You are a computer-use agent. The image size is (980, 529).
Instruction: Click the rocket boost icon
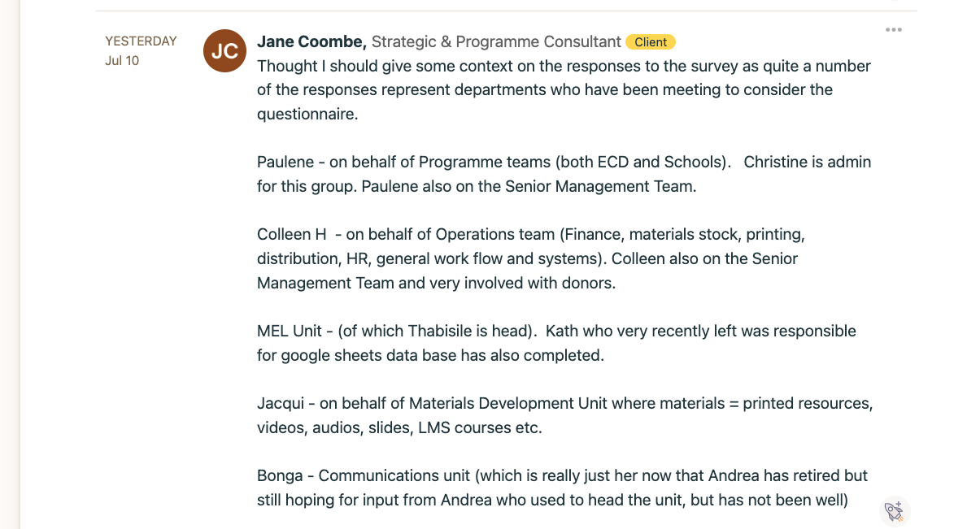click(894, 511)
